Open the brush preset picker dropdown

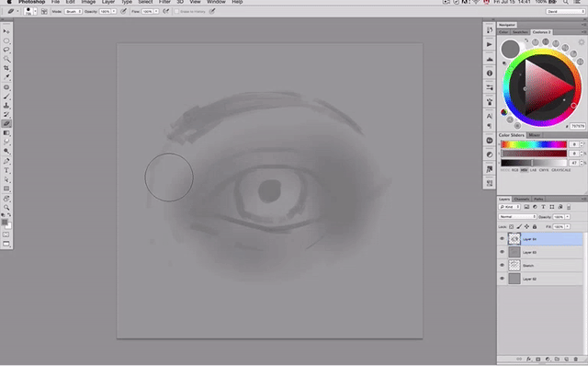point(35,11)
